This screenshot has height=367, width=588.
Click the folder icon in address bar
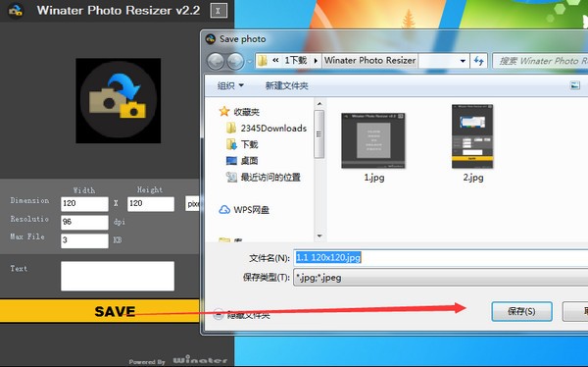[x=263, y=61]
